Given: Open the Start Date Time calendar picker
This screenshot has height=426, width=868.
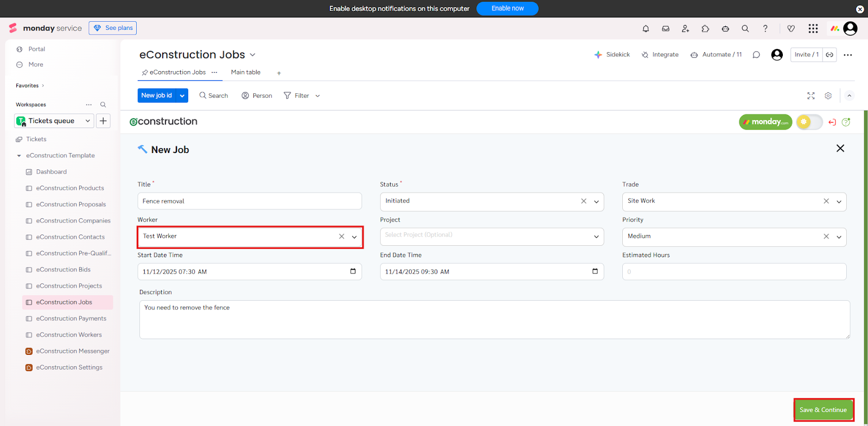Looking at the screenshot, I should tap(353, 271).
